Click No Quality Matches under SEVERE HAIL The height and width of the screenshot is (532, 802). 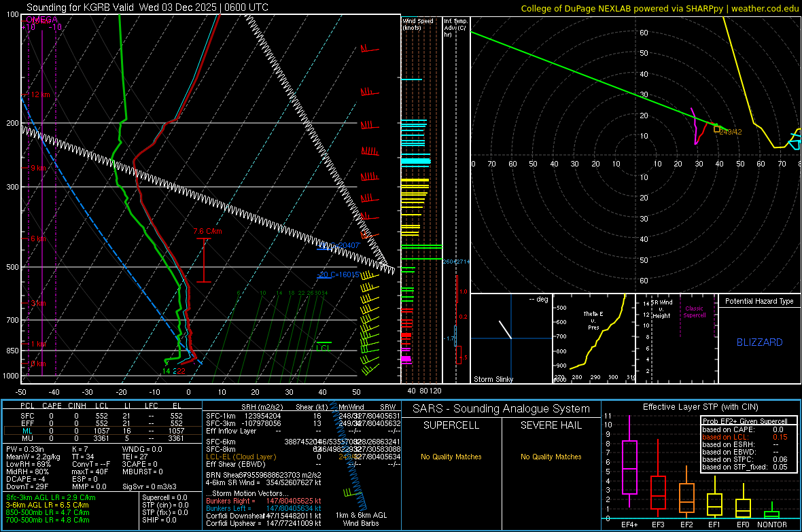pos(551,457)
